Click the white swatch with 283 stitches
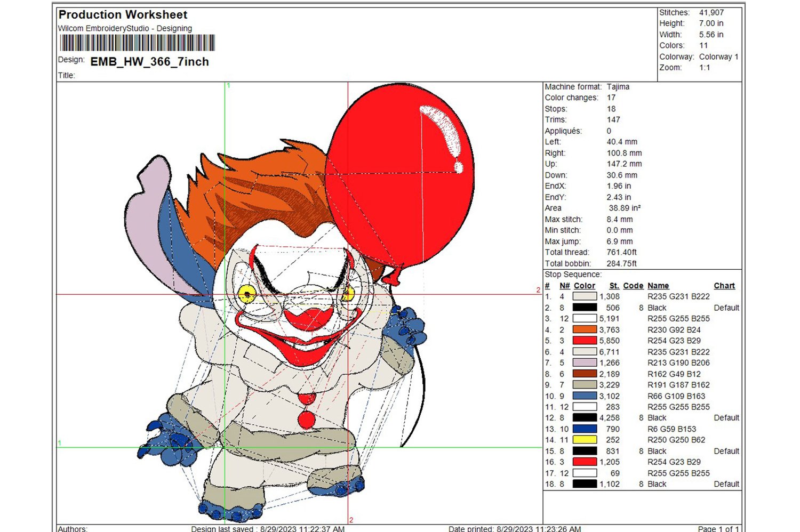 (x=585, y=407)
